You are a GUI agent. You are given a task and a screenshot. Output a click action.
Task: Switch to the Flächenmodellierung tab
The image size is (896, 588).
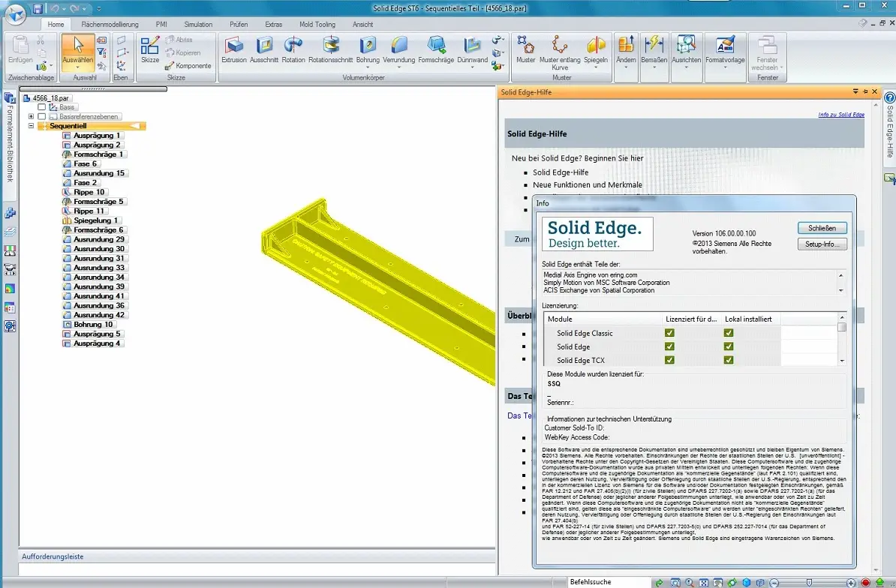(110, 25)
